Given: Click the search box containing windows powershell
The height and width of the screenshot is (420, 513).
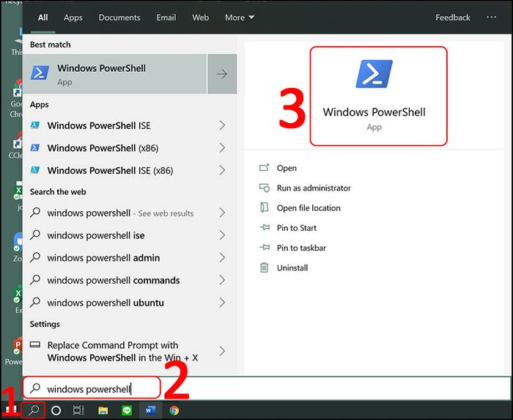Looking at the screenshot, I should tap(92, 388).
